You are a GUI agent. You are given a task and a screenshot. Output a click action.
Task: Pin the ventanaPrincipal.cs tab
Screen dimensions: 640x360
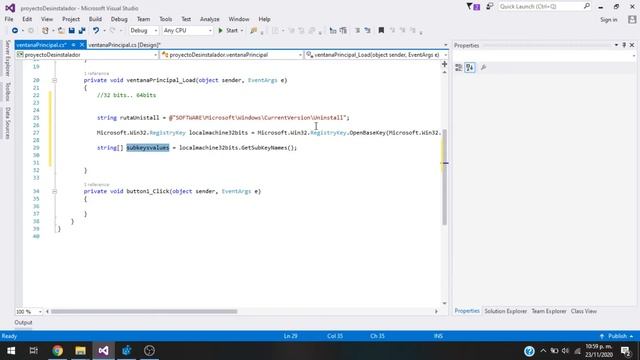73,45
